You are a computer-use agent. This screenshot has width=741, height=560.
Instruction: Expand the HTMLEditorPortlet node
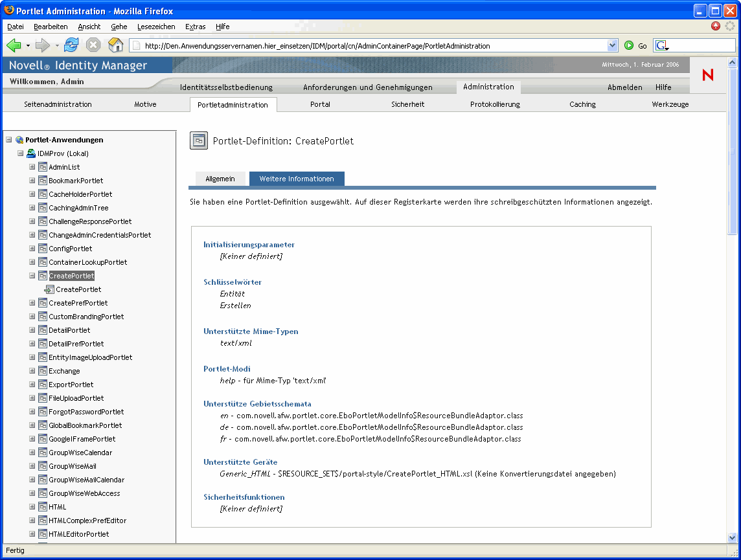pos(32,534)
